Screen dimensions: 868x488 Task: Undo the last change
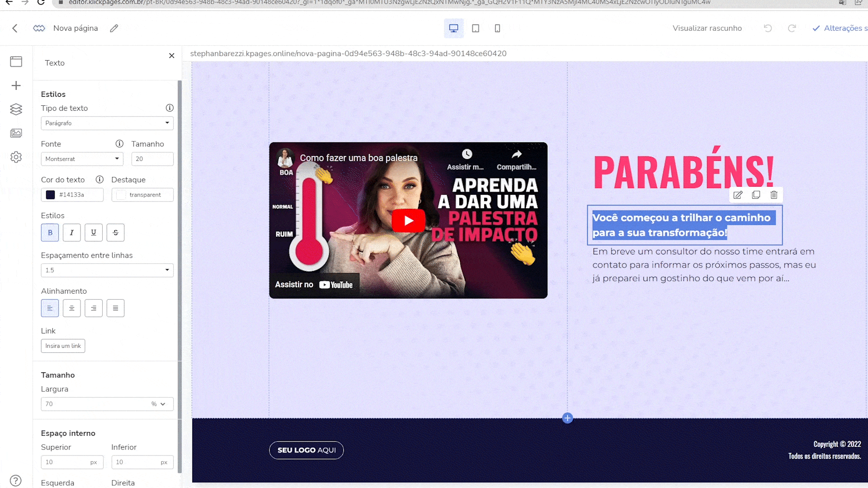(768, 28)
